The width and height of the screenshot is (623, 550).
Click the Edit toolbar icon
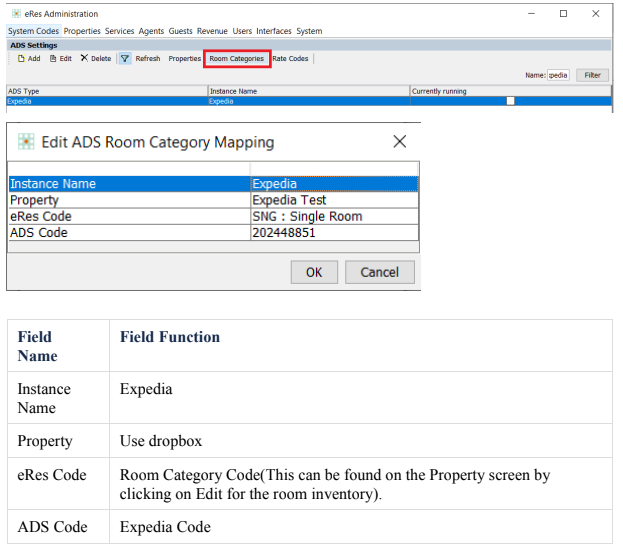click(53, 59)
